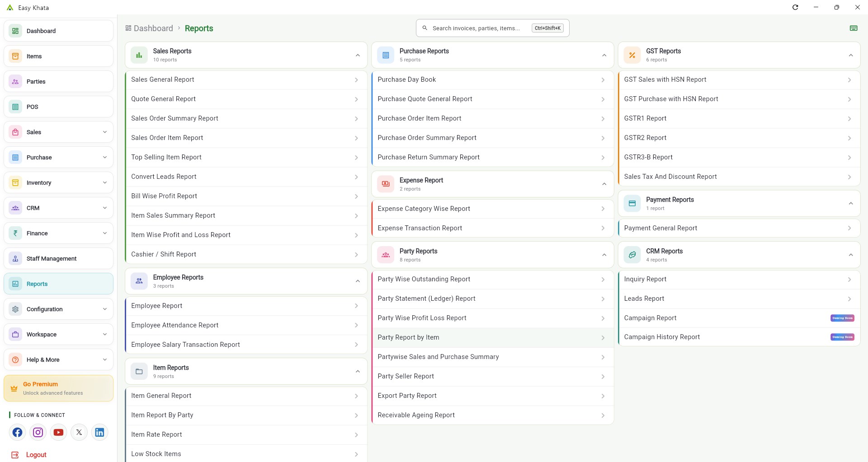
Task: Click the Logout link
Action: (29, 455)
